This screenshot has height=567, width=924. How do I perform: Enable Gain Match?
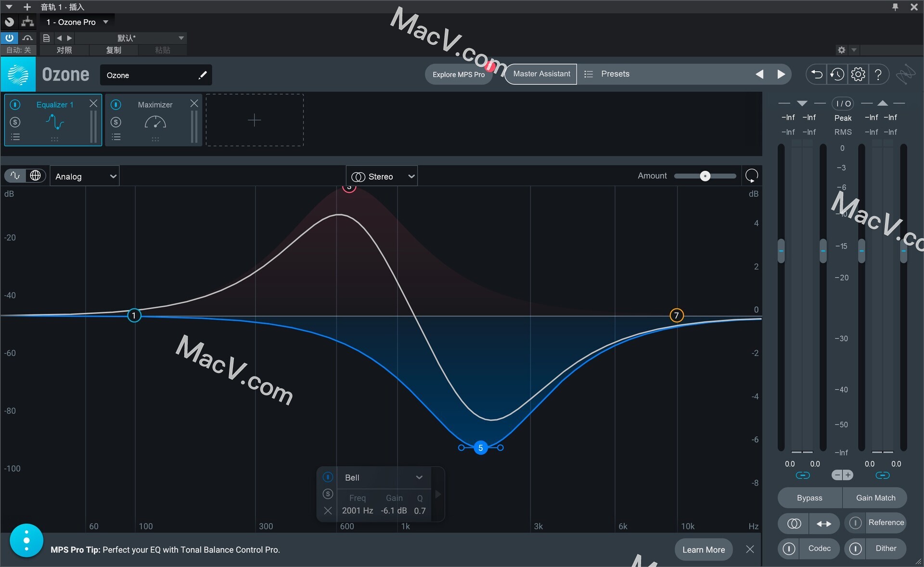pyautogui.click(x=875, y=498)
